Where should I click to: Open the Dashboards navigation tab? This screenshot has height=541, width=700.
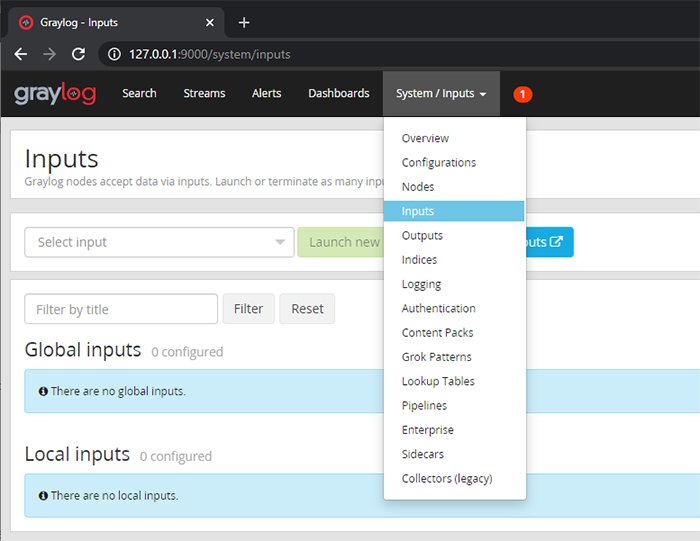pos(338,94)
